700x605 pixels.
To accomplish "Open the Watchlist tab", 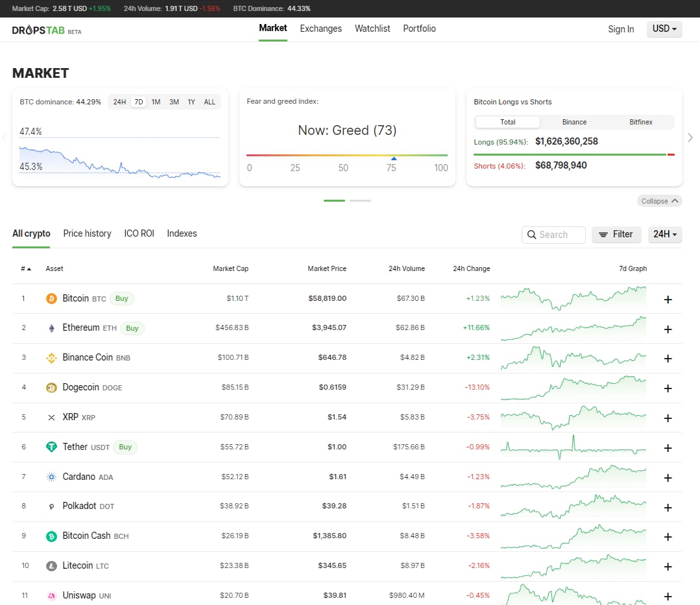I will click(372, 29).
